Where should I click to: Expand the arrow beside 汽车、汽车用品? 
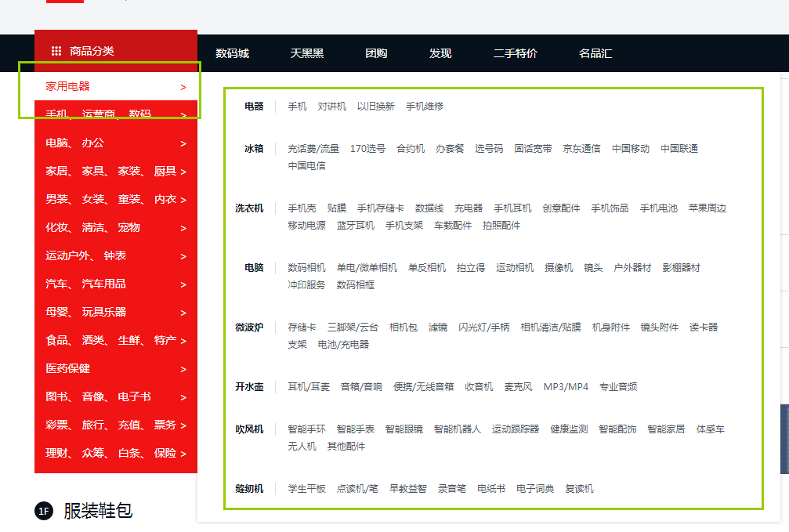[x=183, y=285]
